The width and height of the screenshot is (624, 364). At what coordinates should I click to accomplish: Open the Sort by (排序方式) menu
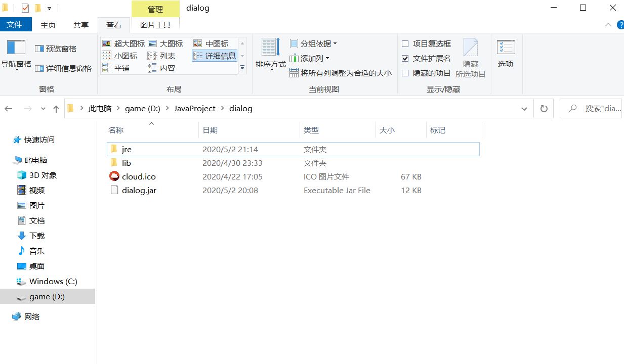[270, 54]
